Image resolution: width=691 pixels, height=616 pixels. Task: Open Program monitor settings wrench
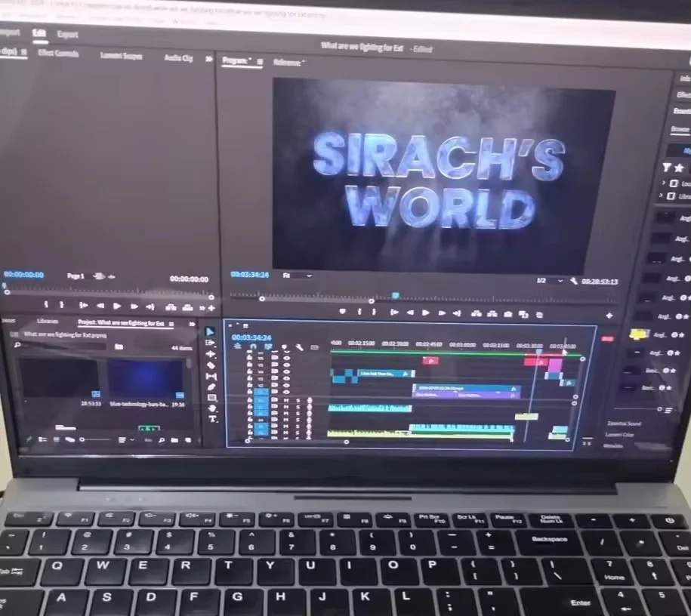coord(573,281)
